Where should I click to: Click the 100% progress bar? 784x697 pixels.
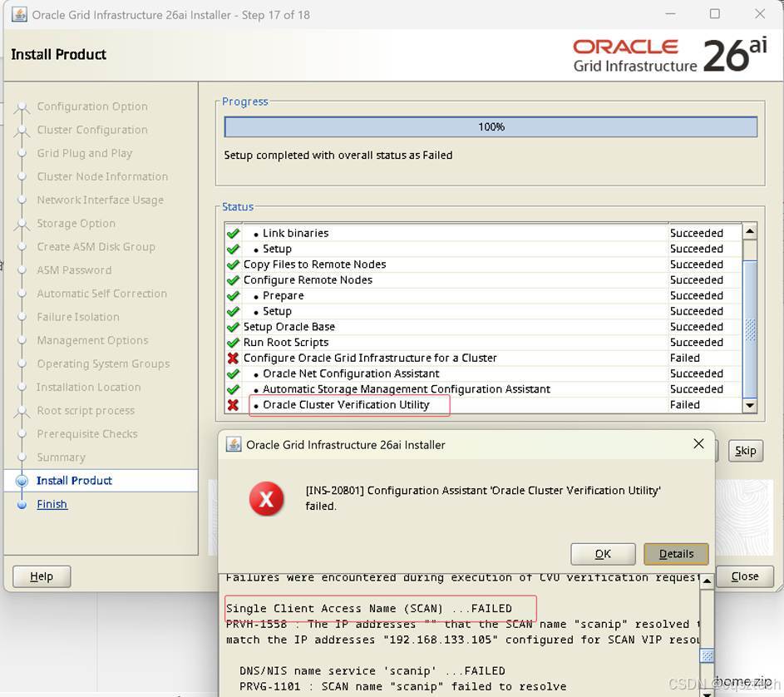tap(491, 126)
